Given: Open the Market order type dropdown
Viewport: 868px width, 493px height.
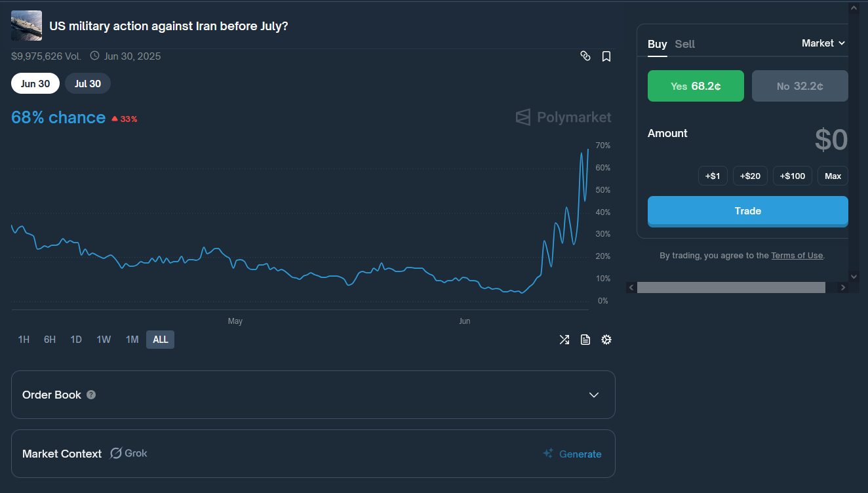Looking at the screenshot, I should click(x=823, y=43).
